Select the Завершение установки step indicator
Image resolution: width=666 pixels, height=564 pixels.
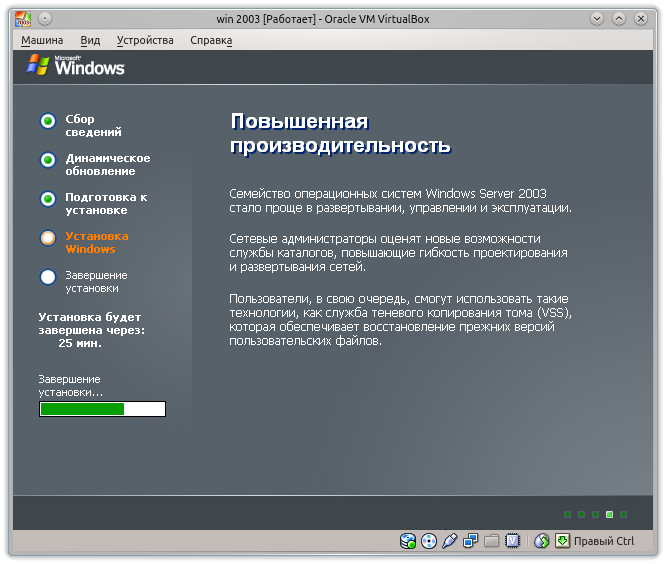point(48,277)
